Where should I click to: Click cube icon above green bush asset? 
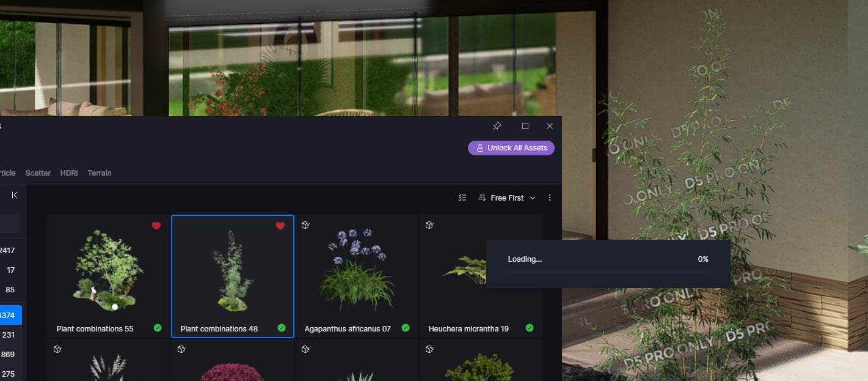429,349
